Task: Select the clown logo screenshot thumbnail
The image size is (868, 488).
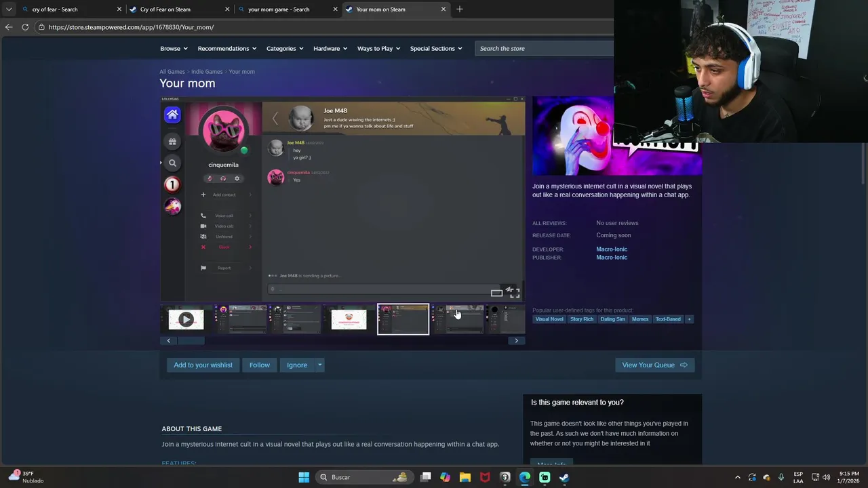Action: point(349,319)
